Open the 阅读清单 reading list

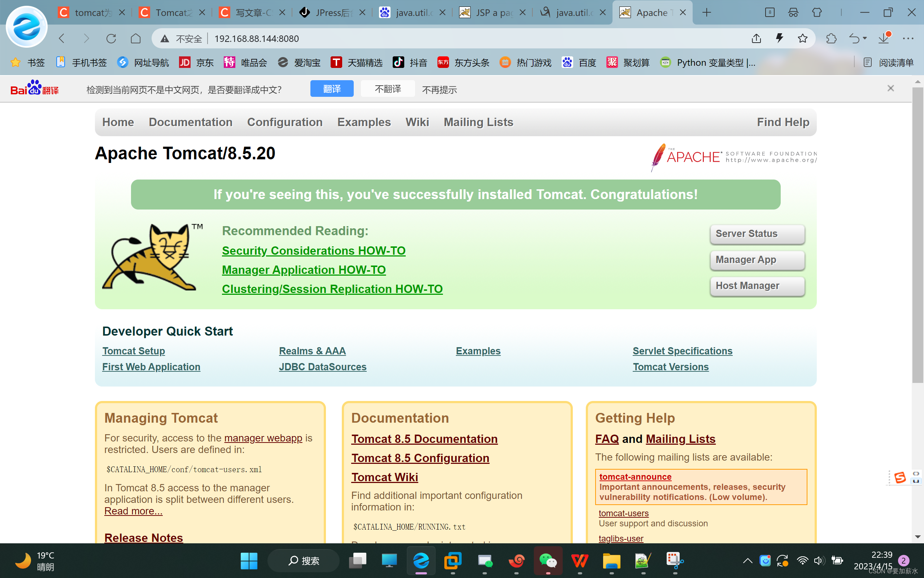[889, 62]
